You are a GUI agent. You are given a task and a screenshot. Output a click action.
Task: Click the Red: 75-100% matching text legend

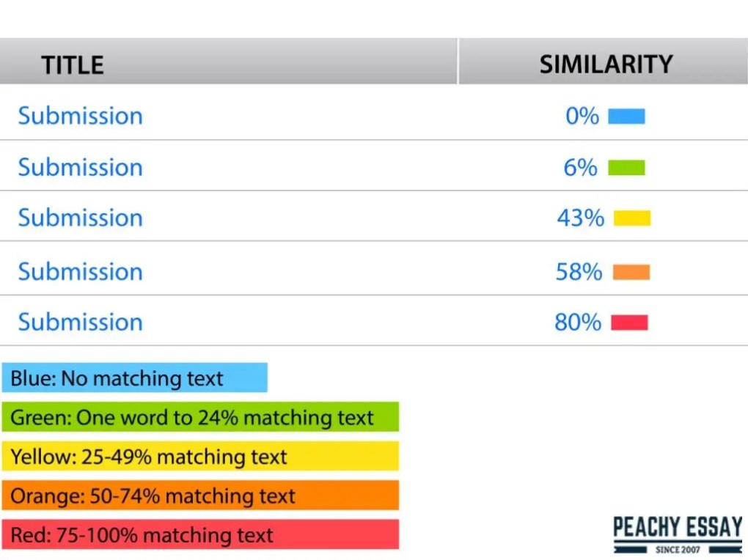pyautogui.click(x=200, y=535)
